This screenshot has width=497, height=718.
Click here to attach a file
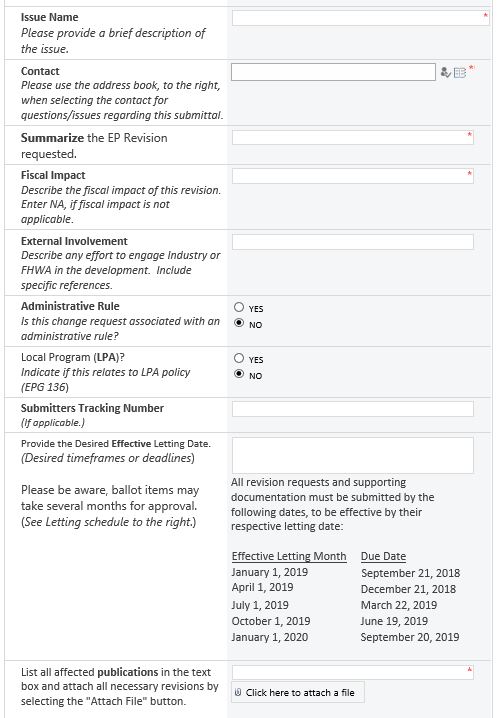pyautogui.click(x=298, y=692)
